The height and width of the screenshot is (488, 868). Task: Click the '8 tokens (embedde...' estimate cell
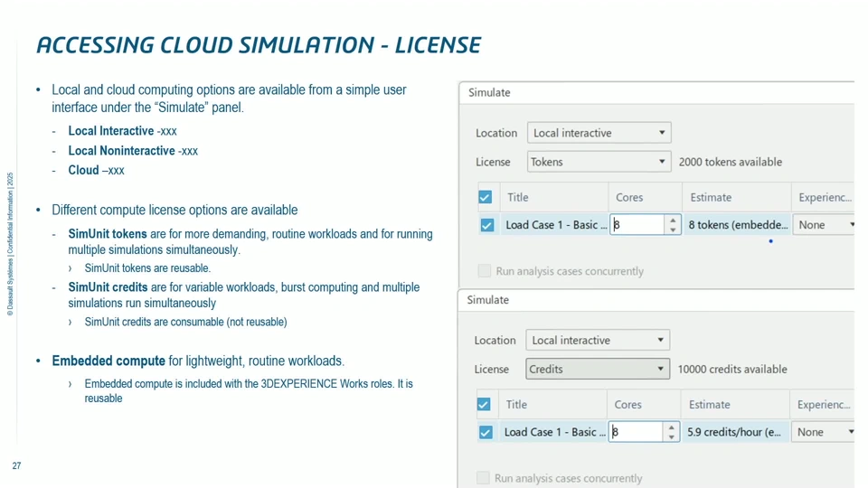point(738,225)
